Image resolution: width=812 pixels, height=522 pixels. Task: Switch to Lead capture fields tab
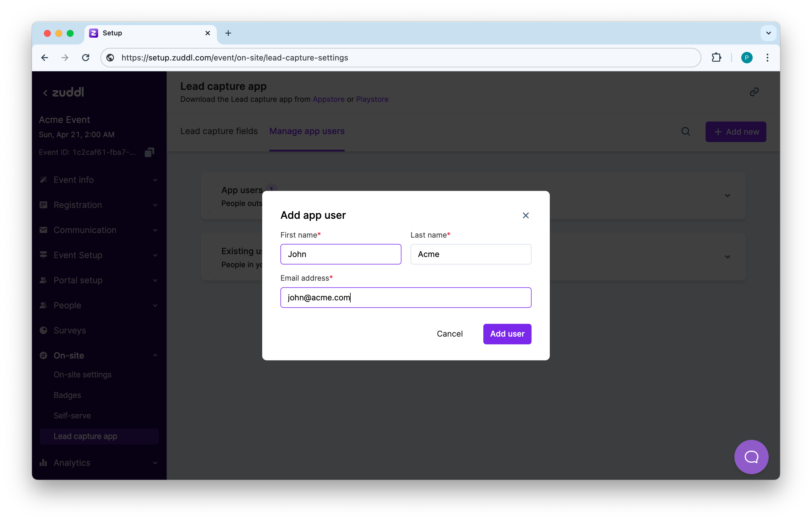pos(219,131)
